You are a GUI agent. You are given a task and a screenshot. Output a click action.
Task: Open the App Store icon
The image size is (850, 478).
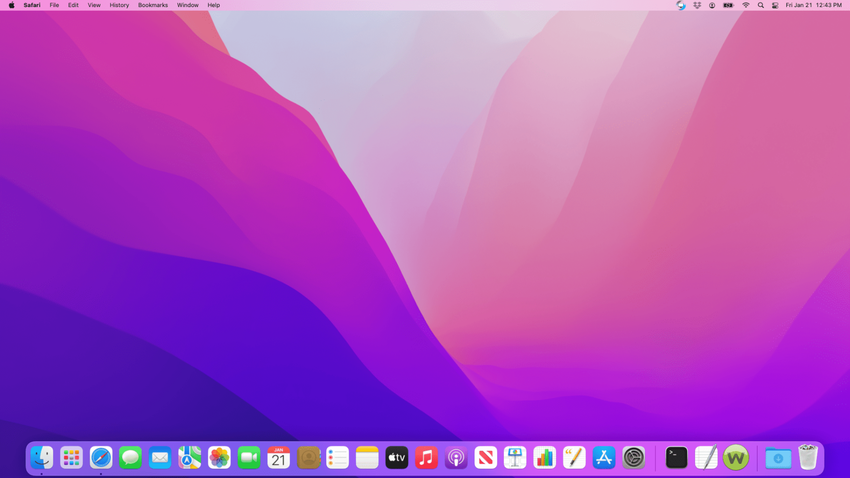[603, 457]
